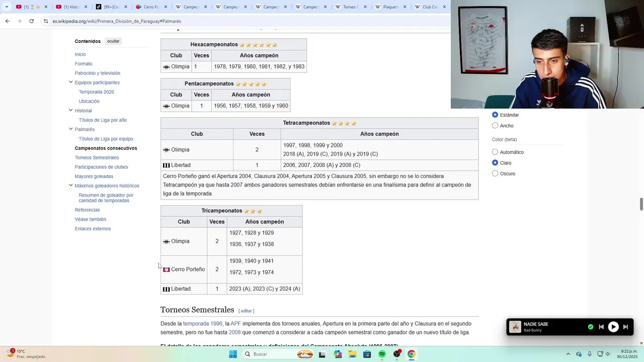Open the Windows Start menu

(x=233, y=354)
